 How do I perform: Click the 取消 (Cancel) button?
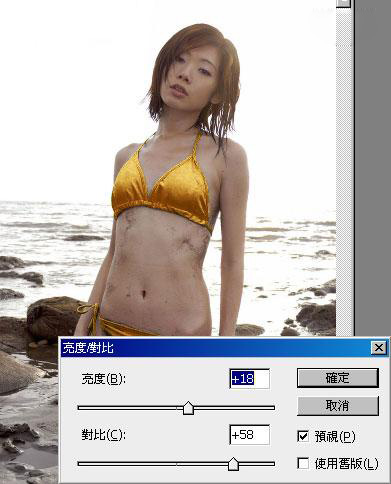338,406
